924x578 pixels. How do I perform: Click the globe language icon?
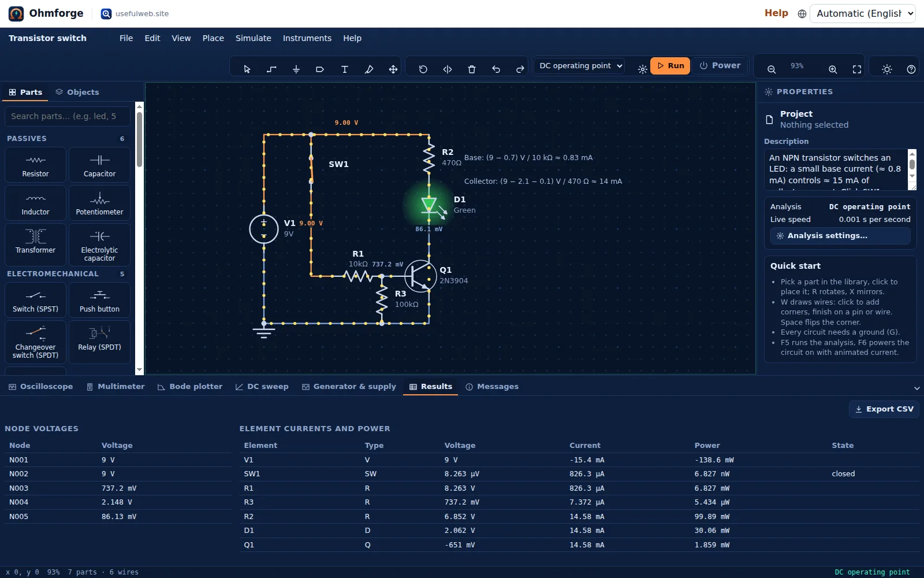(x=802, y=14)
